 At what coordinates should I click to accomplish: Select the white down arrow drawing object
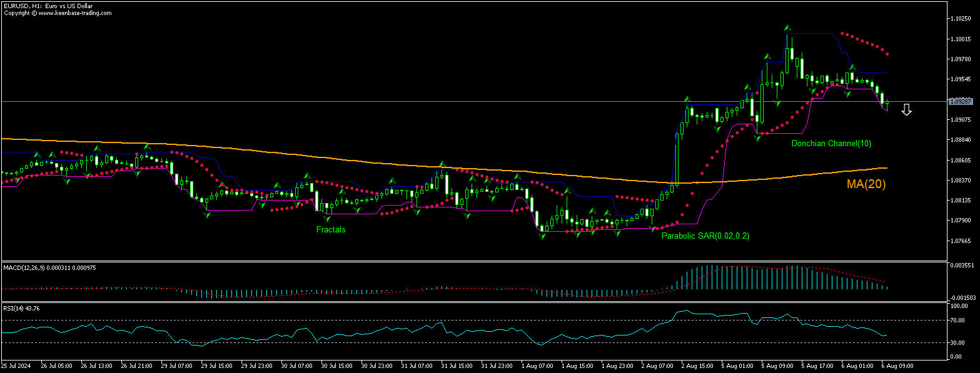[x=907, y=109]
